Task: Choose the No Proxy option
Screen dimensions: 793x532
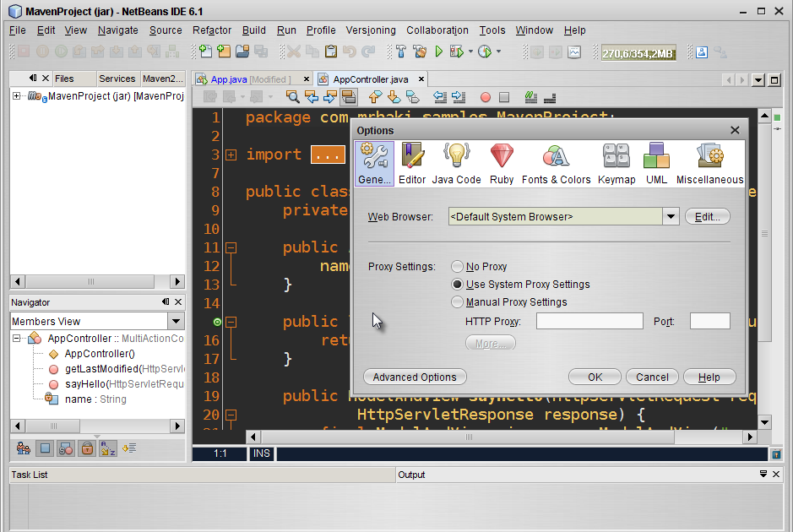Action: (x=457, y=266)
